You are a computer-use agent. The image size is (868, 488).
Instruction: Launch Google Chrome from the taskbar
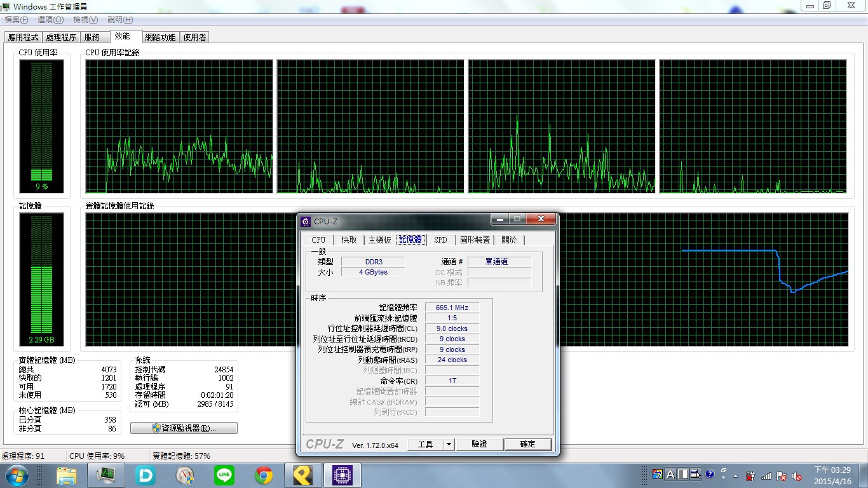point(264,475)
